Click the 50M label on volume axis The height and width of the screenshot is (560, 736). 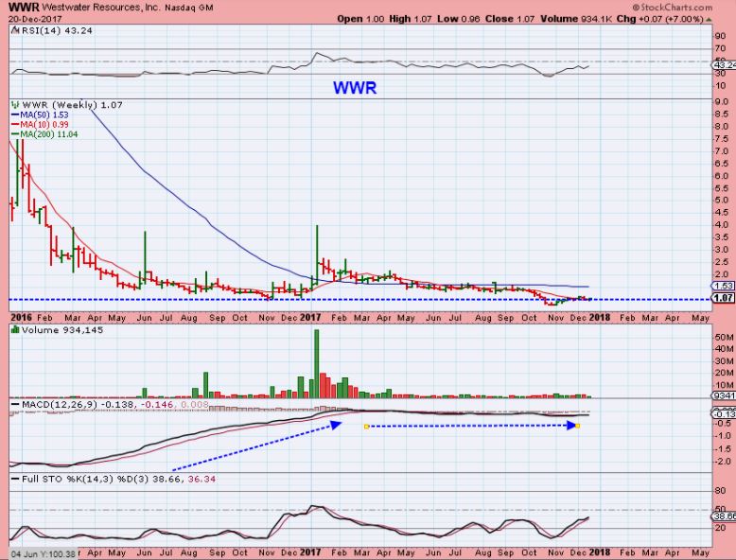click(x=724, y=338)
